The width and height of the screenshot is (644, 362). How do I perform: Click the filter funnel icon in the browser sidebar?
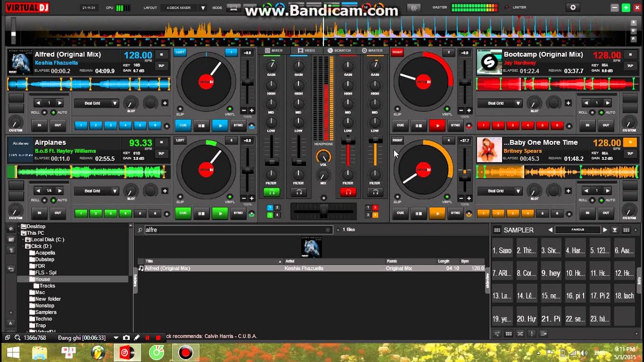point(11,250)
